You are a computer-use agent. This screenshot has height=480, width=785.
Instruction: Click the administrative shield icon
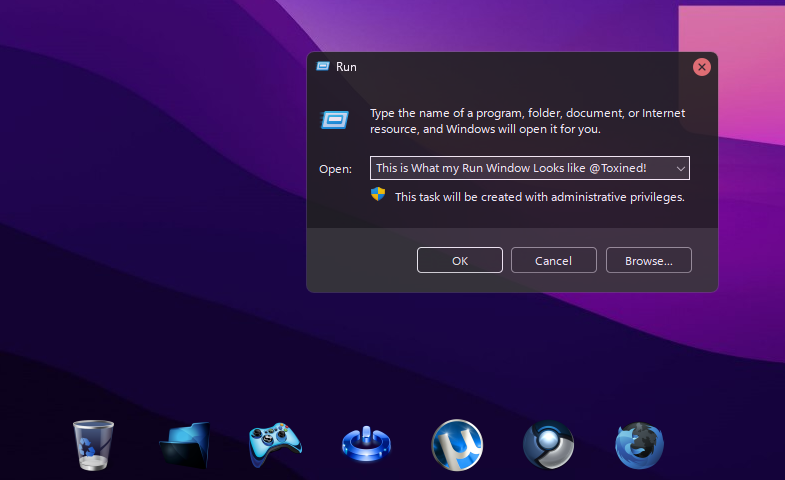click(378, 194)
